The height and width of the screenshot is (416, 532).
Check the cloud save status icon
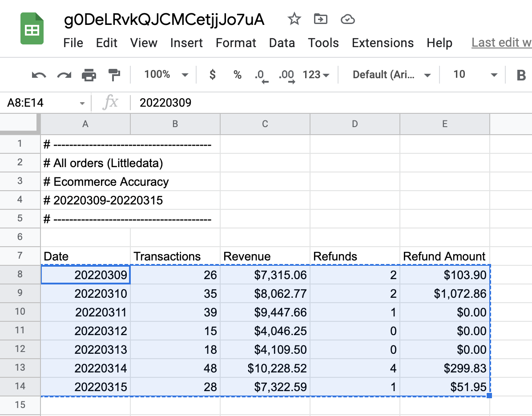[x=347, y=19]
